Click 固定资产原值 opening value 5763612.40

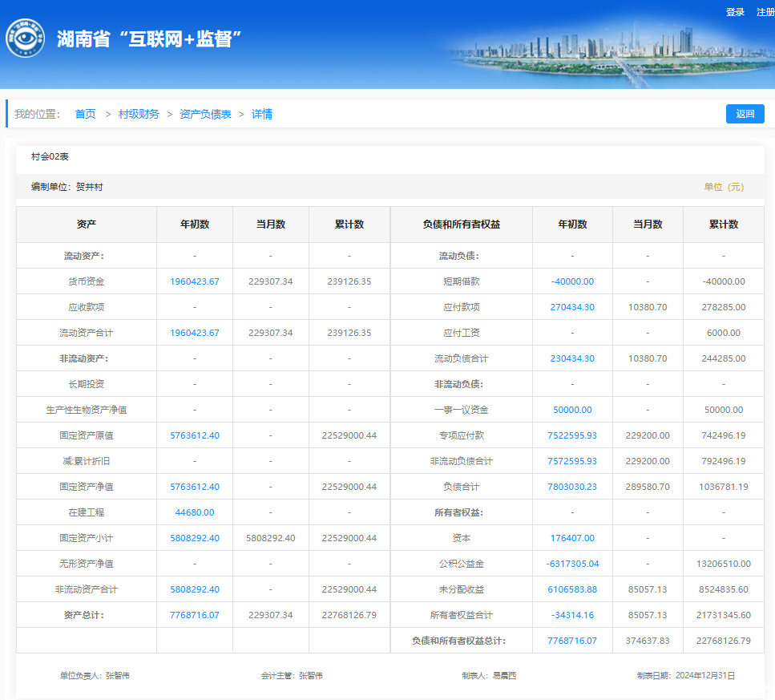pyautogui.click(x=194, y=435)
